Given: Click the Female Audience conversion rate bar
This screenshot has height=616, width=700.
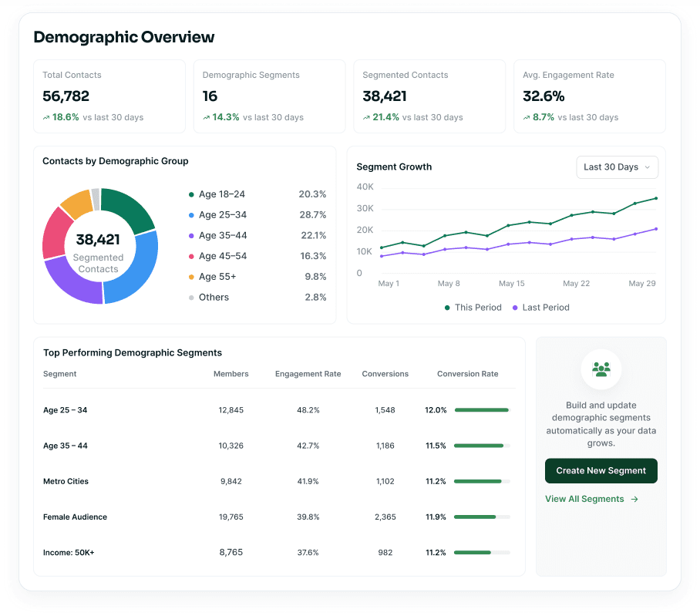Looking at the screenshot, I should pyautogui.click(x=482, y=517).
